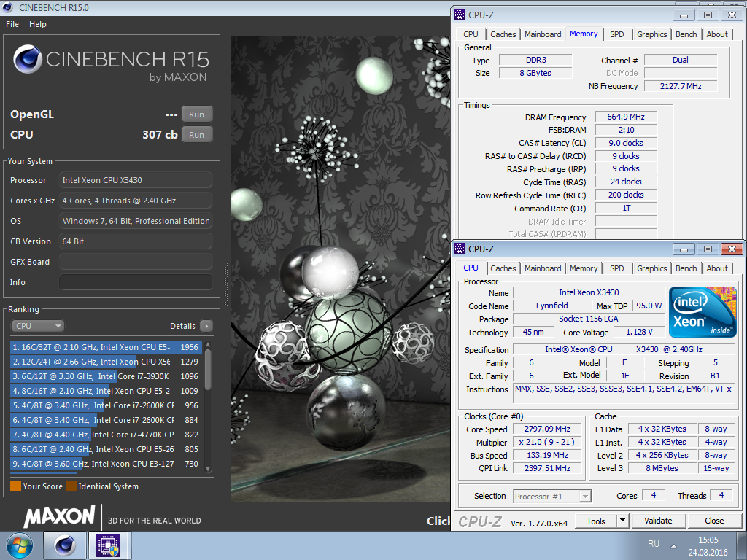The image size is (747, 560).
Task: Select ranking row 12C/24T Xeon X56
Action: 107,362
